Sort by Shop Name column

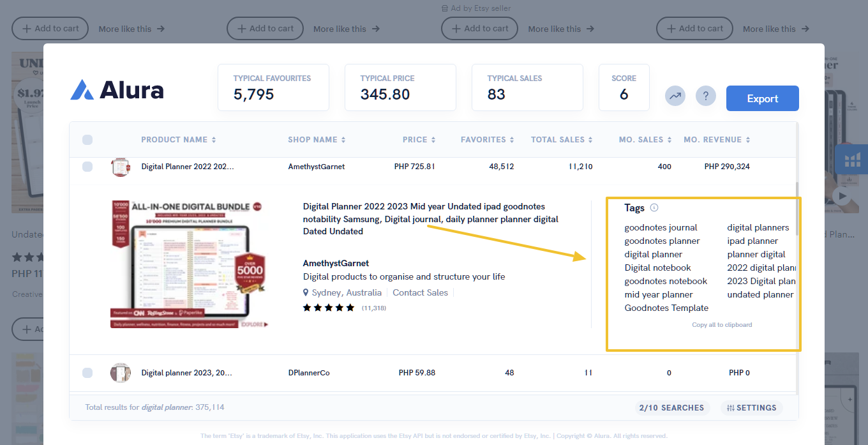tap(317, 140)
